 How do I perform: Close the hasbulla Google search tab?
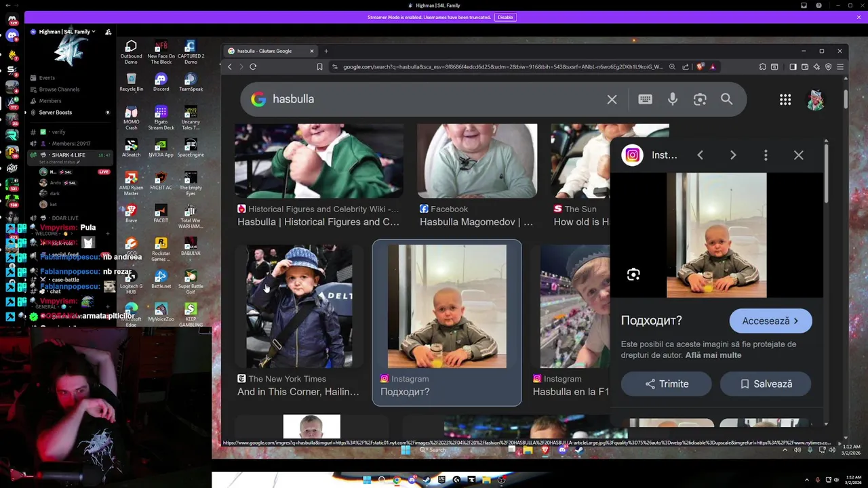click(312, 51)
